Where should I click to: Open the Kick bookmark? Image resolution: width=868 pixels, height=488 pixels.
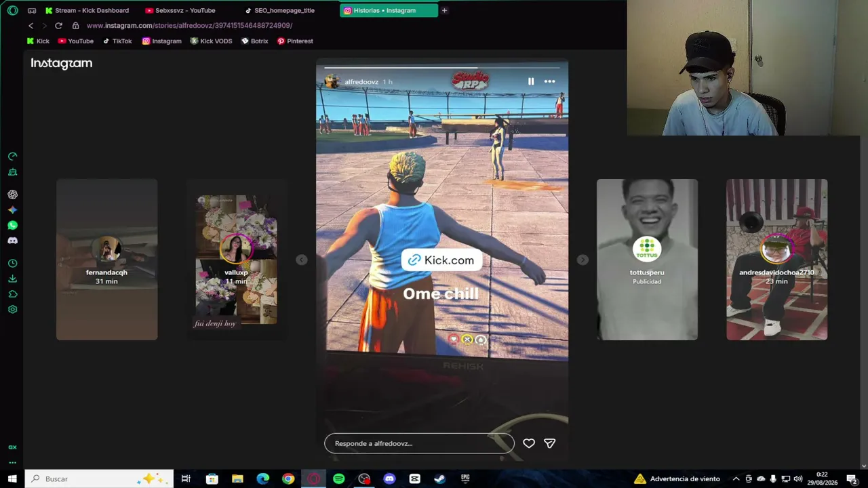[x=38, y=41]
